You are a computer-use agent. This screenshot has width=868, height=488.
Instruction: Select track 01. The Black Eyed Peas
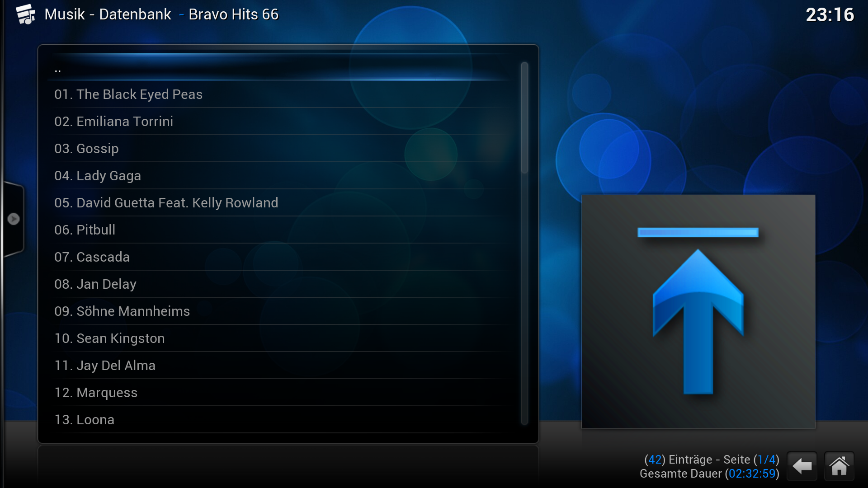pos(280,94)
